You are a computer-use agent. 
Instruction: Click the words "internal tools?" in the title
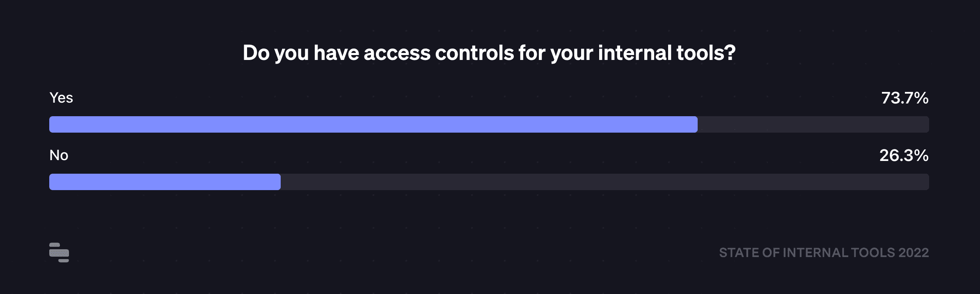pyautogui.click(x=666, y=53)
